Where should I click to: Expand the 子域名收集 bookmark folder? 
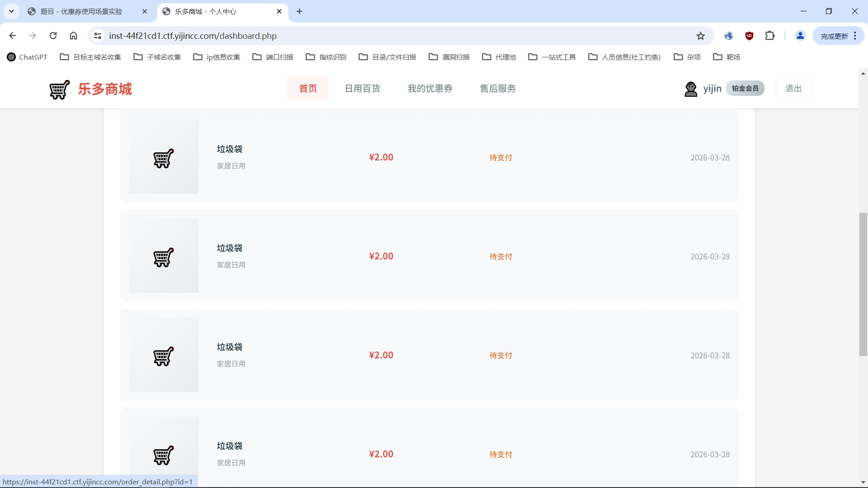click(x=157, y=57)
